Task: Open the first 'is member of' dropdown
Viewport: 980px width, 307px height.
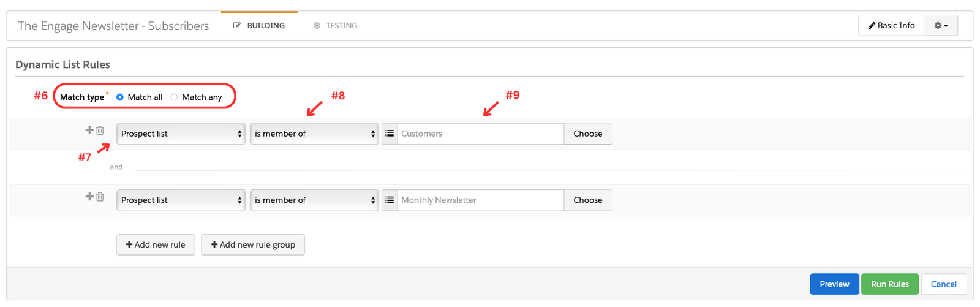Action: 314,134
